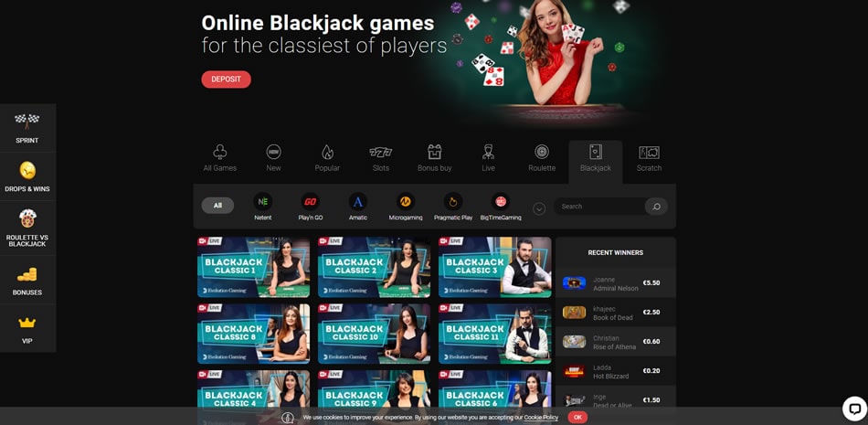Screen dimensions: 868x425
Task: Accept cookies with the OK button
Action: click(577, 417)
